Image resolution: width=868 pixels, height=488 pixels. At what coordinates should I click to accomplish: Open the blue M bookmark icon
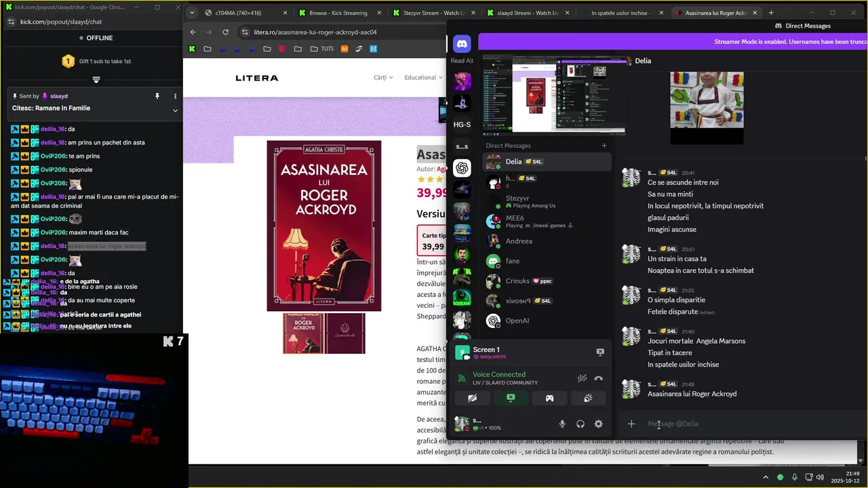click(x=373, y=49)
